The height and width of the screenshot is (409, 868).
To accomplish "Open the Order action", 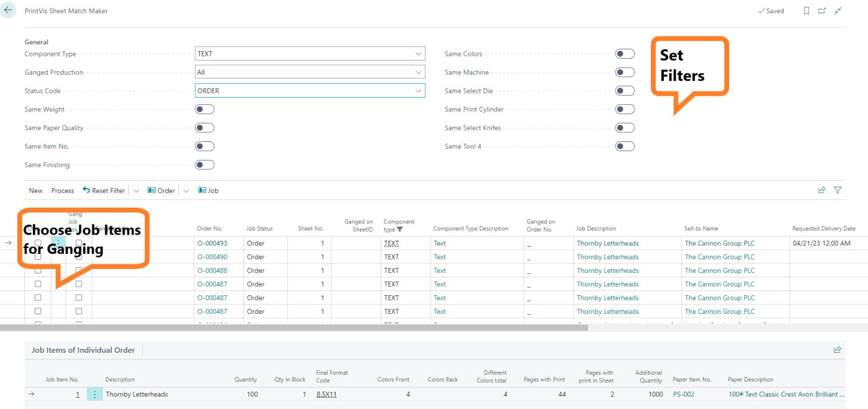I will [x=162, y=190].
